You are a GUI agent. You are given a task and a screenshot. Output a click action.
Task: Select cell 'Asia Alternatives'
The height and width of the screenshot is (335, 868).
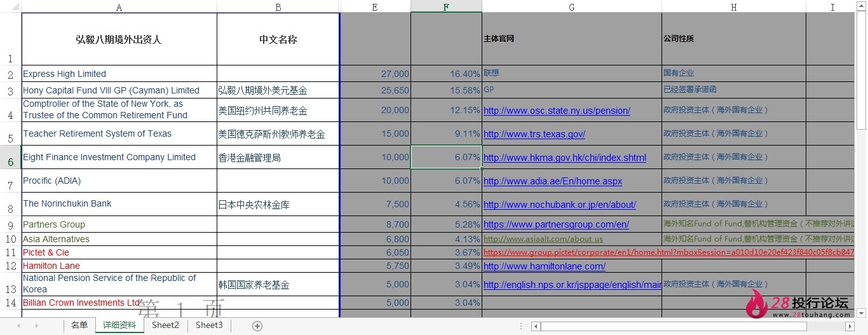[x=119, y=239]
